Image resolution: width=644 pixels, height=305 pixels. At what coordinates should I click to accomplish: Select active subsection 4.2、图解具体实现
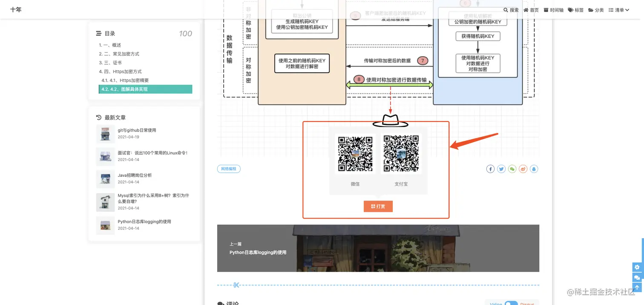145,89
